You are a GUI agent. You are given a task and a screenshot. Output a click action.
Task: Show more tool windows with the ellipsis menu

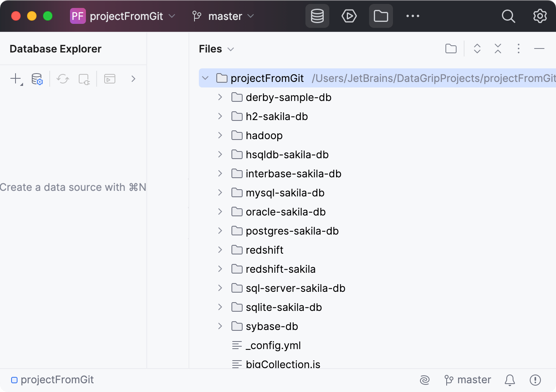click(x=412, y=16)
